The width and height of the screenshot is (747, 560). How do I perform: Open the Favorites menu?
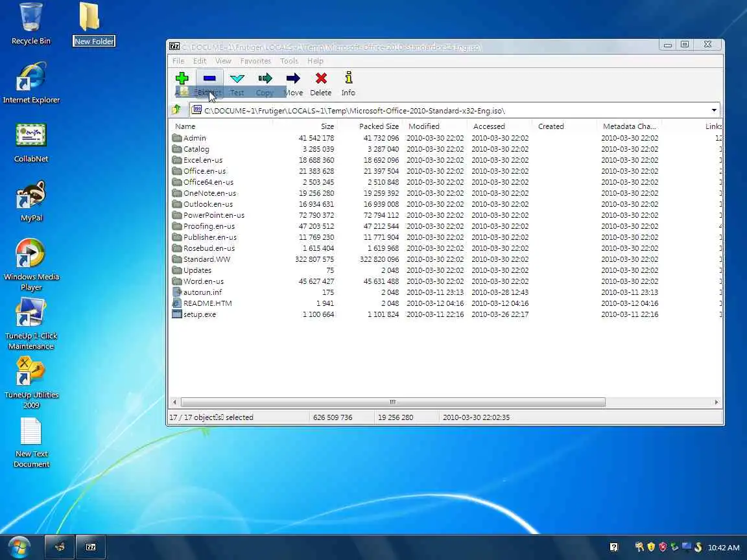click(255, 61)
